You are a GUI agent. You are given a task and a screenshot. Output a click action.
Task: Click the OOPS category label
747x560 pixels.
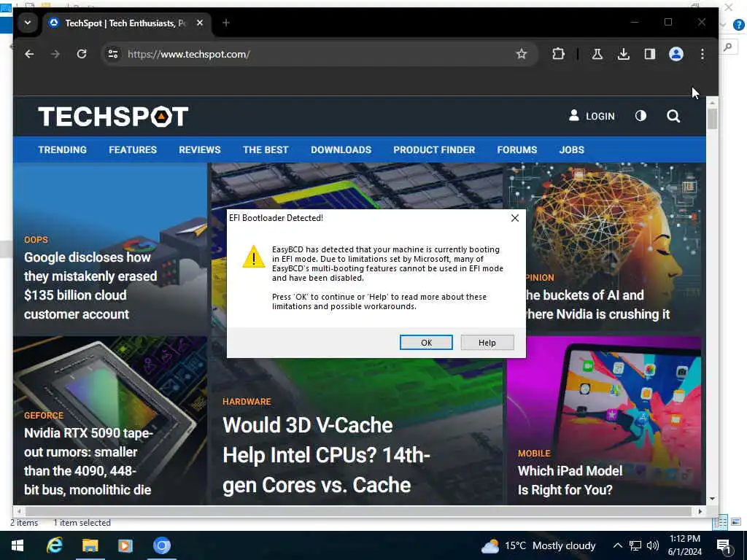36,239
